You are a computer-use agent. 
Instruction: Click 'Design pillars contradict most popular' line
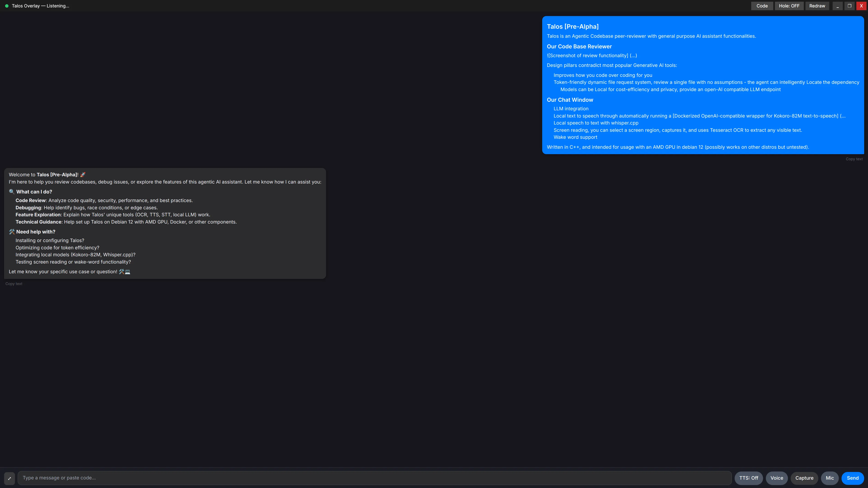point(612,65)
